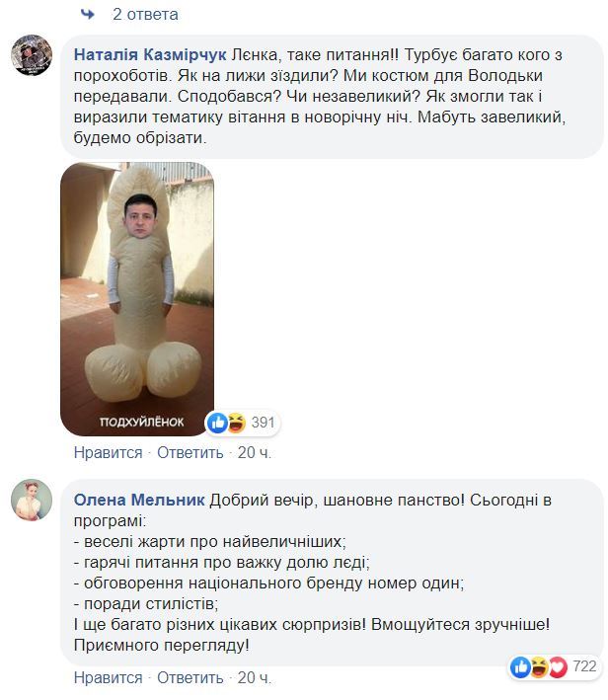Screen dimensions: 608x700
Task: Click the Наталія Казмірчук author name
Action: coord(150,55)
